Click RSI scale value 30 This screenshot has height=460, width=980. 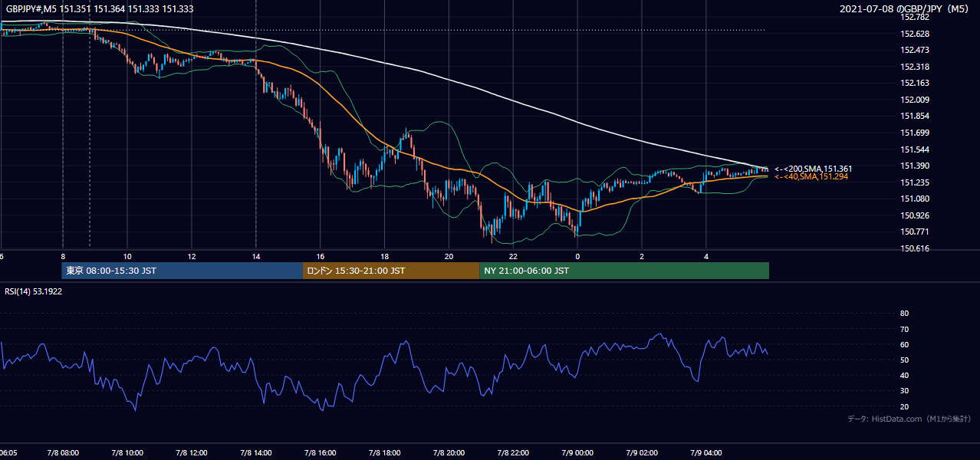pos(904,391)
